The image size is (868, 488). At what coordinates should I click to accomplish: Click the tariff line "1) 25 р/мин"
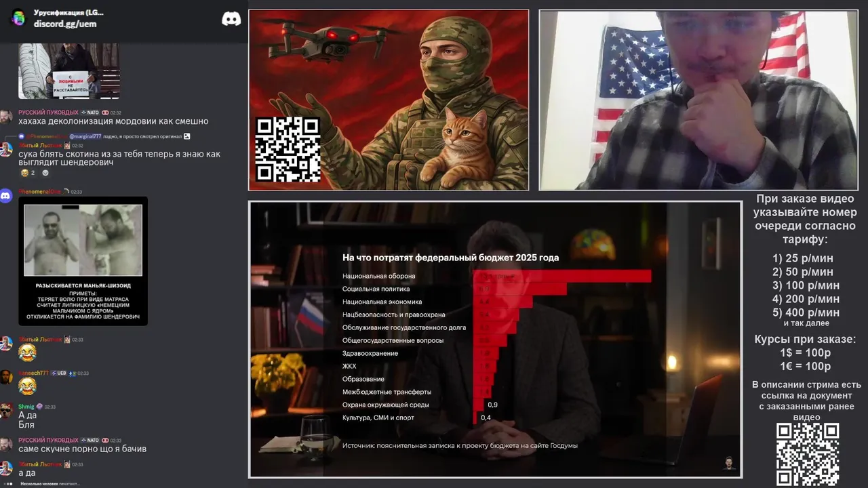click(x=803, y=258)
